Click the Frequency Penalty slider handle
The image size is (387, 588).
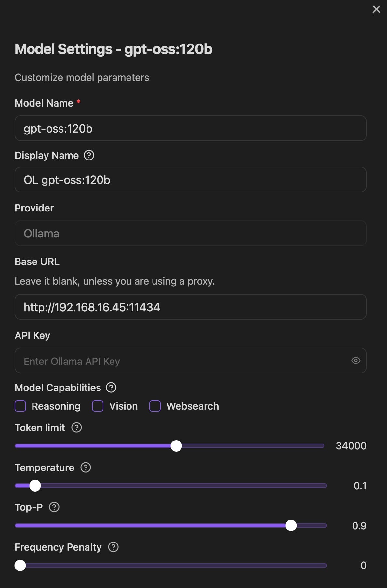click(20, 566)
